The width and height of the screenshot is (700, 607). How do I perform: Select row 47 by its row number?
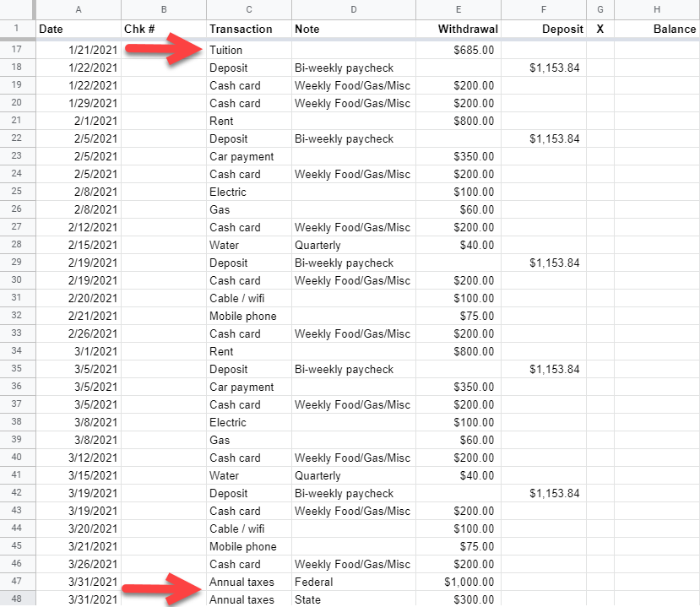[15, 582]
